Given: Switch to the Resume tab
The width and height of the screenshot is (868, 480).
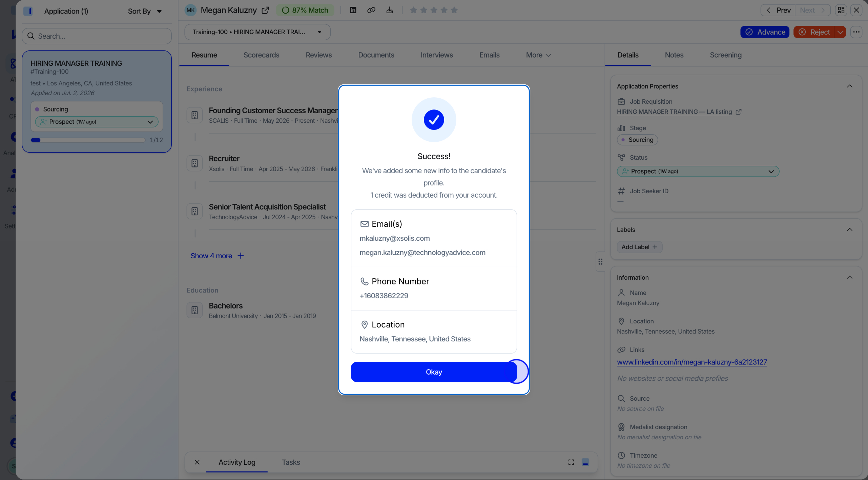Looking at the screenshot, I should [x=204, y=55].
